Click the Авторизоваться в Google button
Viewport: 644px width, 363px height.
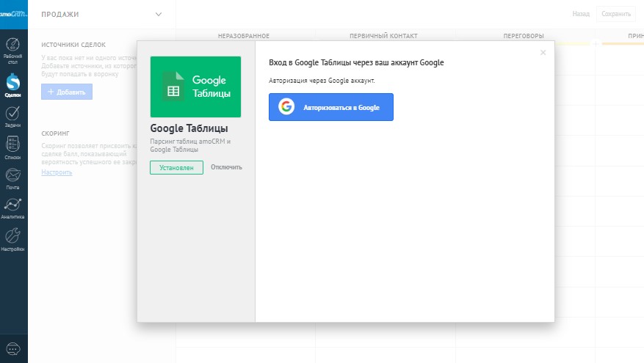(330, 107)
